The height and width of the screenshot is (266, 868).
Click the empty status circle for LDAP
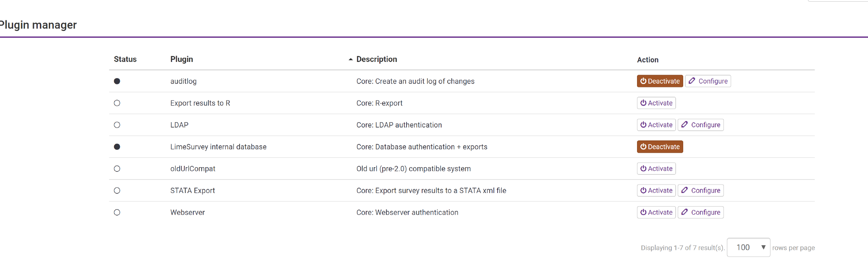(x=117, y=125)
